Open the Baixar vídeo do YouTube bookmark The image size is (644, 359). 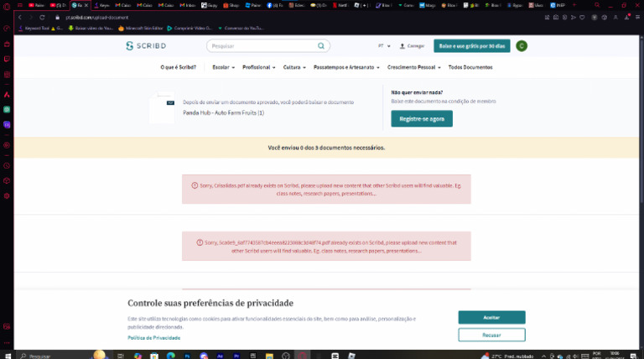91,29
